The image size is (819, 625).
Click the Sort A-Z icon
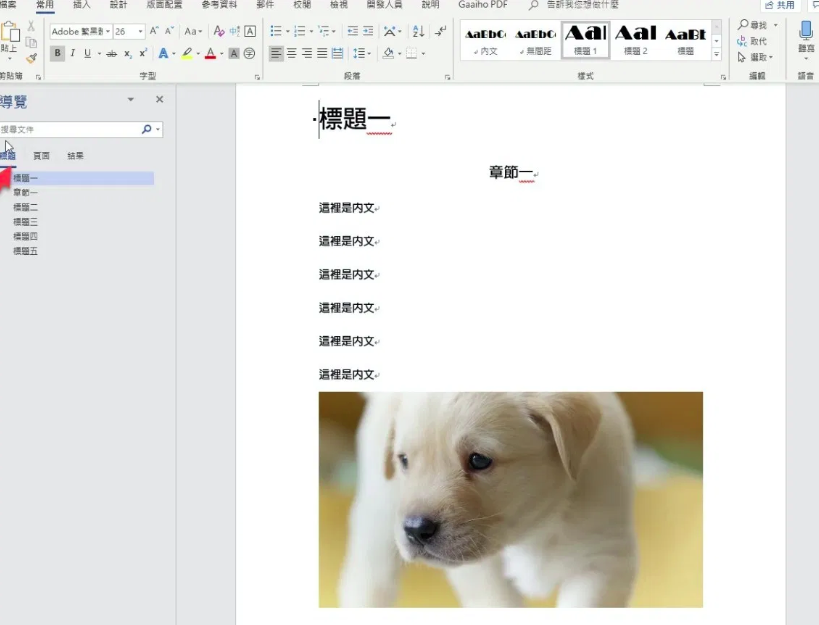click(418, 31)
